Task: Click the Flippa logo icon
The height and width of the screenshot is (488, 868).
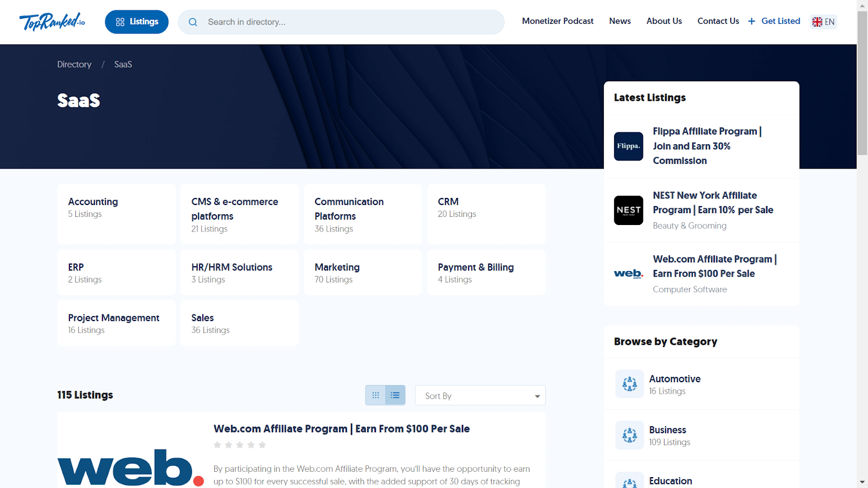Action: [x=629, y=146]
